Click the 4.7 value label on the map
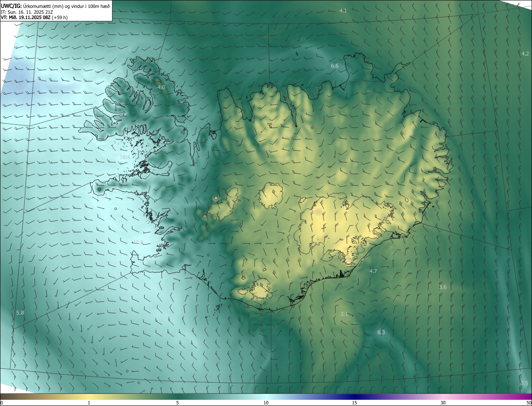This screenshot has width=532, height=406. (373, 271)
